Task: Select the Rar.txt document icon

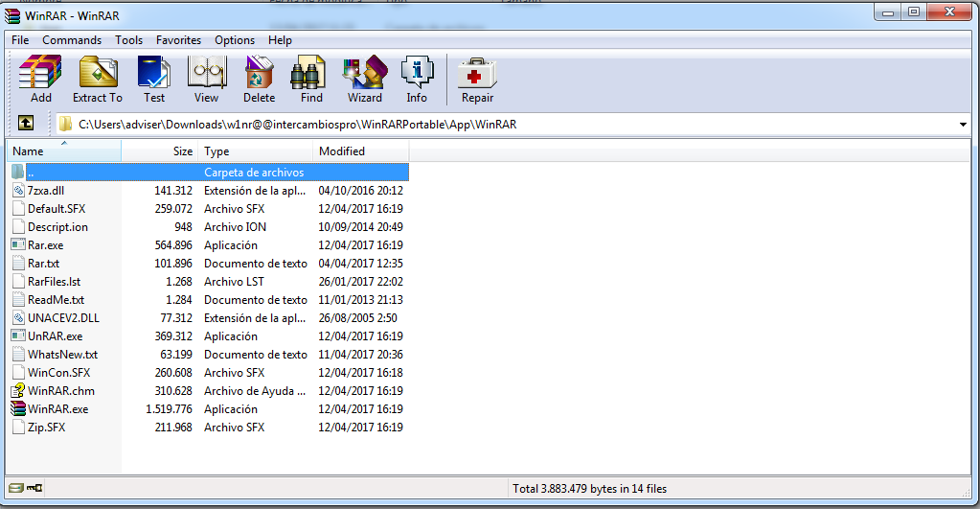Action: (19, 264)
